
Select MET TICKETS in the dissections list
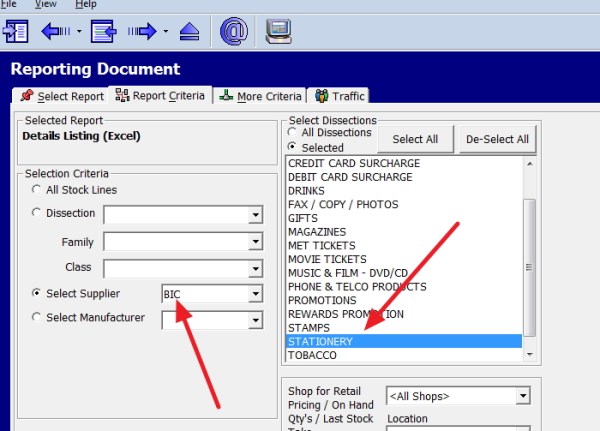tap(404, 245)
